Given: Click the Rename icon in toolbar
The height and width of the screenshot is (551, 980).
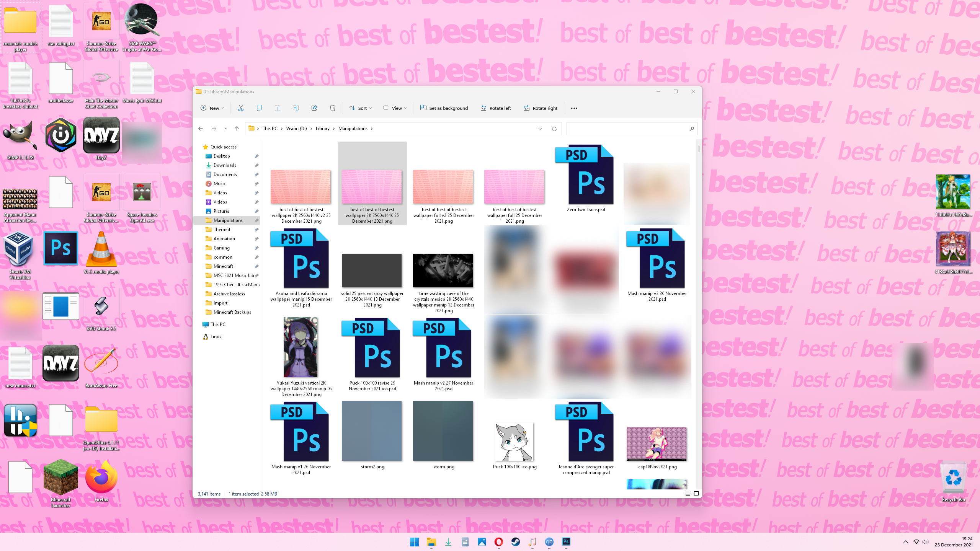Looking at the screenshot, I should click(296, 108).
